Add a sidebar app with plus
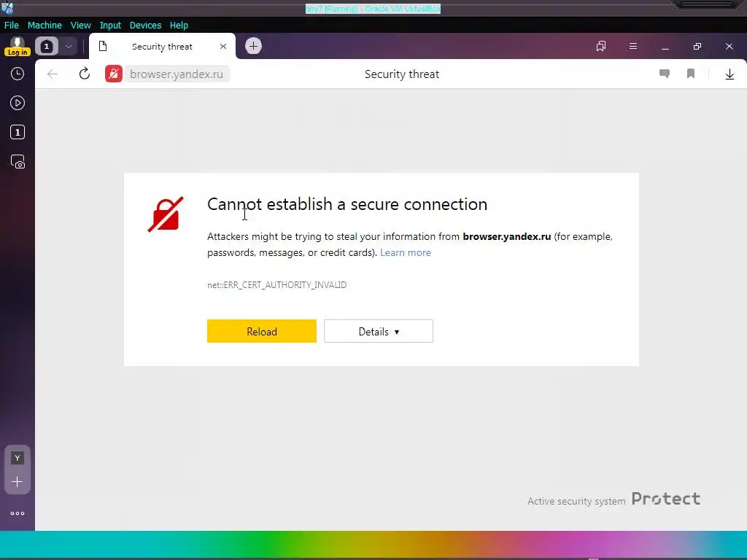 point(18,482)
